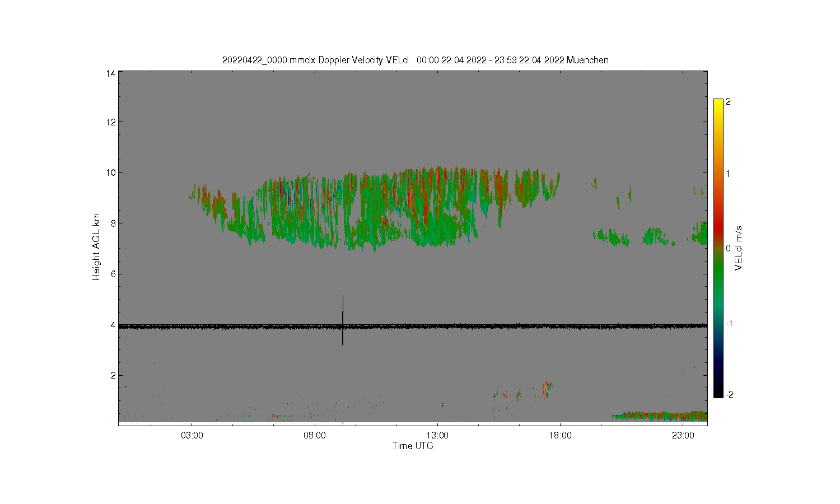Click the height tick label 10

click(x=111, y=172)
